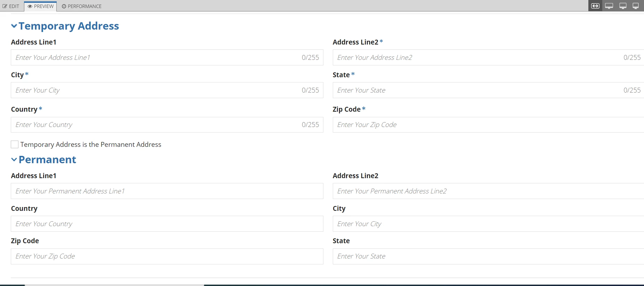Select the permanent Zip Code field
644x286 pixels.
(x=167, y=256)
